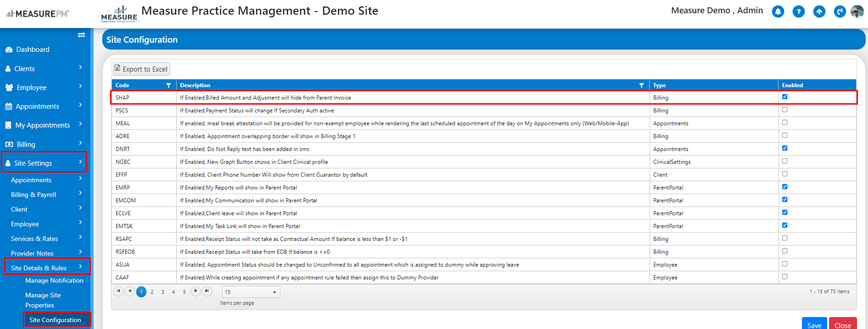
Task: Open the help question mark icon
Action: pyautogui.click(x=799, y=11)
